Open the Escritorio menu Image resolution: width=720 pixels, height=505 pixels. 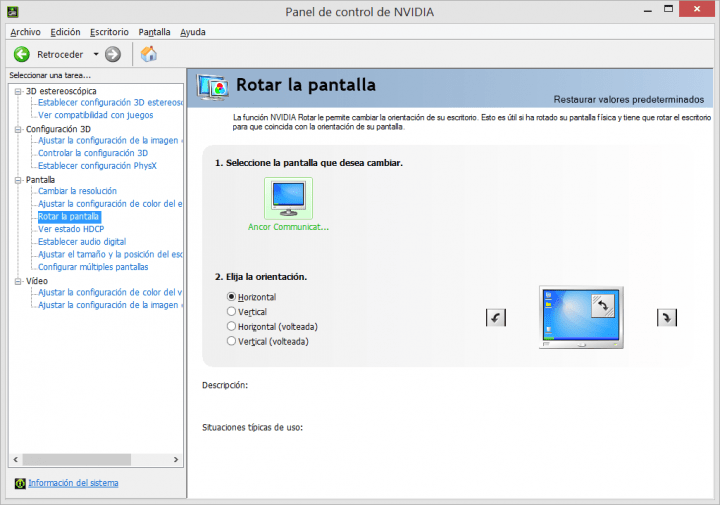point(109,32)
